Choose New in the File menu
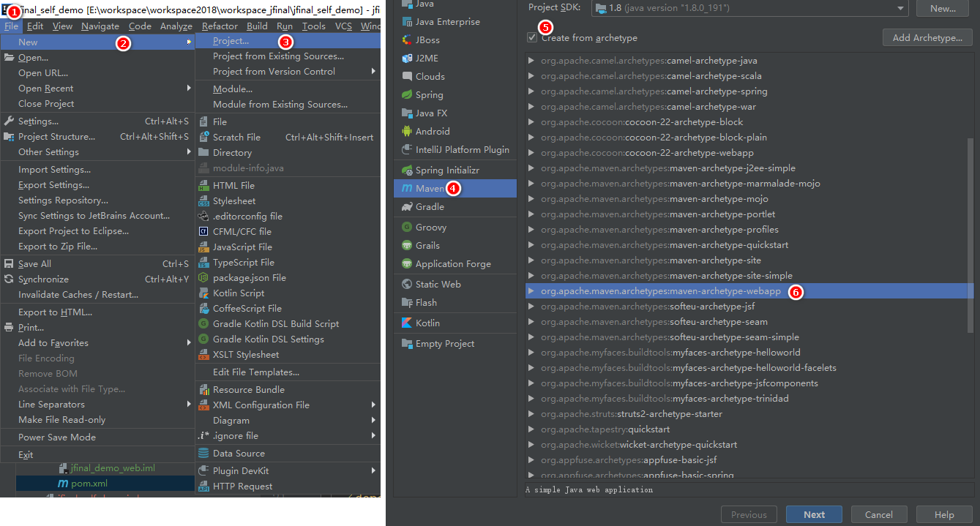 coord(97,42)
